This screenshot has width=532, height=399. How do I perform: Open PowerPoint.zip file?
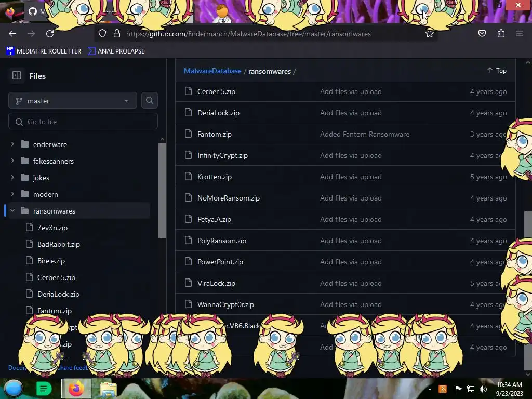tap(220, 262)
